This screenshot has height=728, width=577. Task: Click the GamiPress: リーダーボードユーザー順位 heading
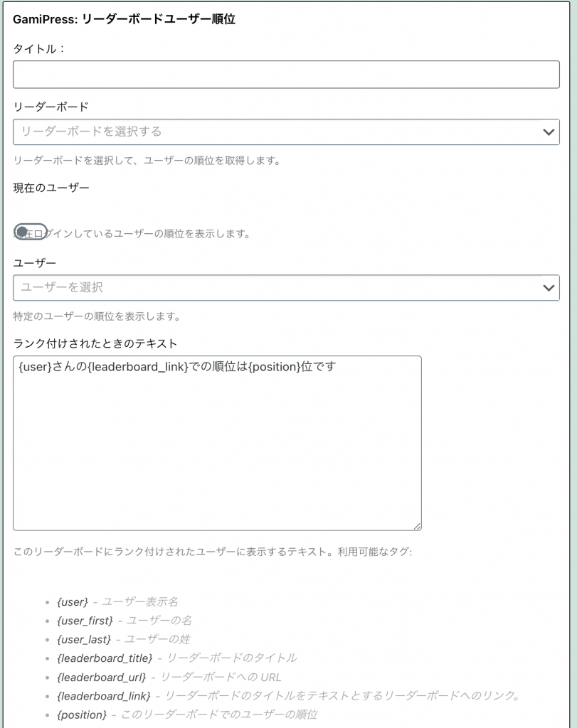pyautogui.click(x=124, y=19)
